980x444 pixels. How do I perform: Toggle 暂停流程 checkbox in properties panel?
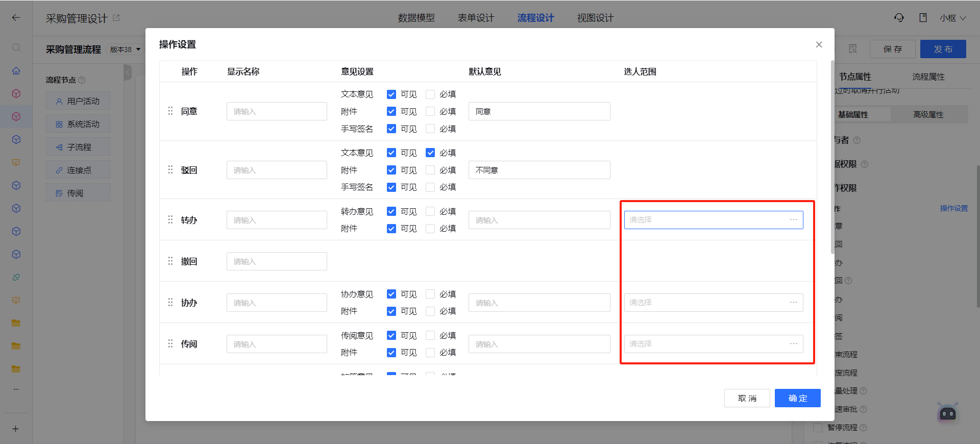[x=818, y=428]
